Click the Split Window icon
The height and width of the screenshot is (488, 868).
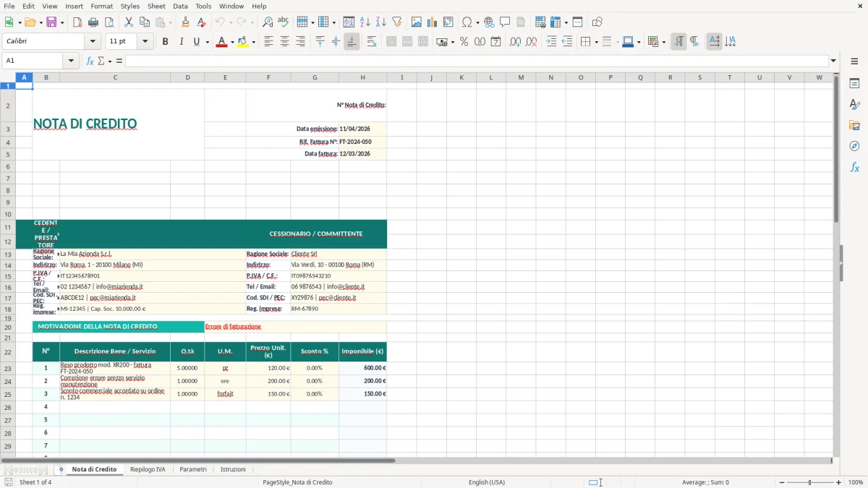coord(577,22)
